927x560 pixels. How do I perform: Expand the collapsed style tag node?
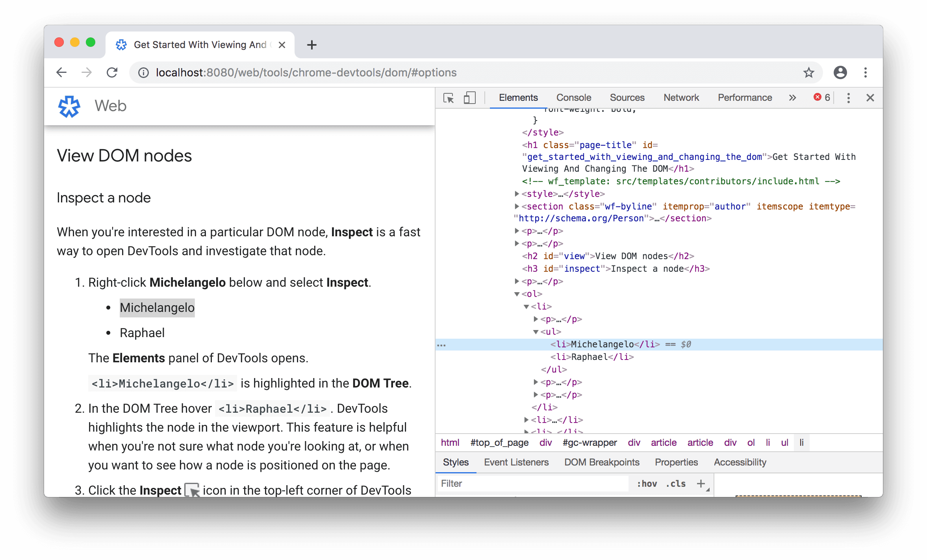click(x=515, y=193)
